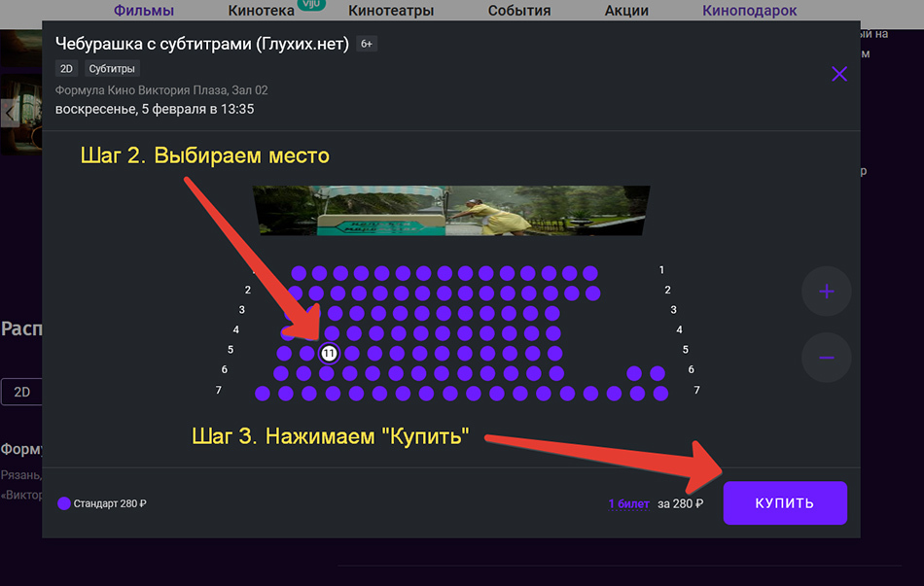
Task: Click the 'Стандарт 280 ₽' legend label
Action: click(110, 503)
